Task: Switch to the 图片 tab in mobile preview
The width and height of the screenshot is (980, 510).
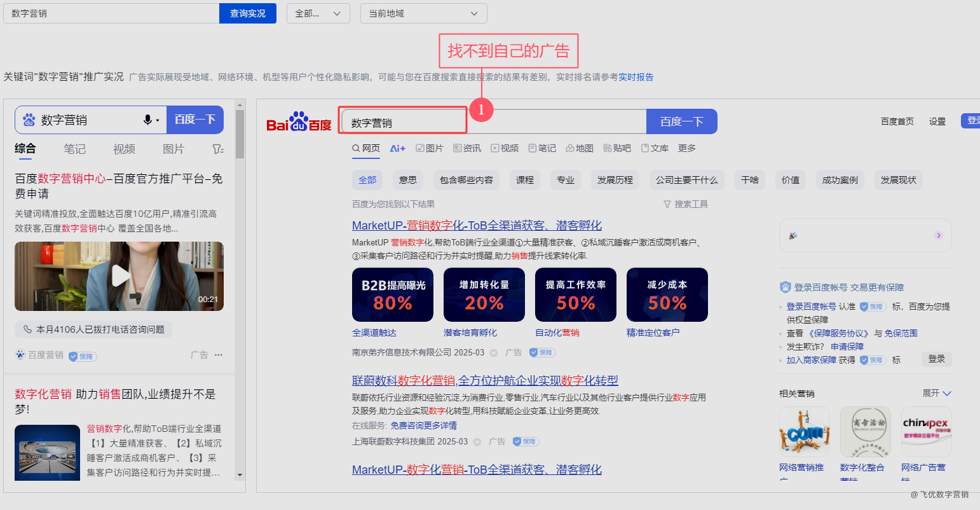Action: [174, 149]
